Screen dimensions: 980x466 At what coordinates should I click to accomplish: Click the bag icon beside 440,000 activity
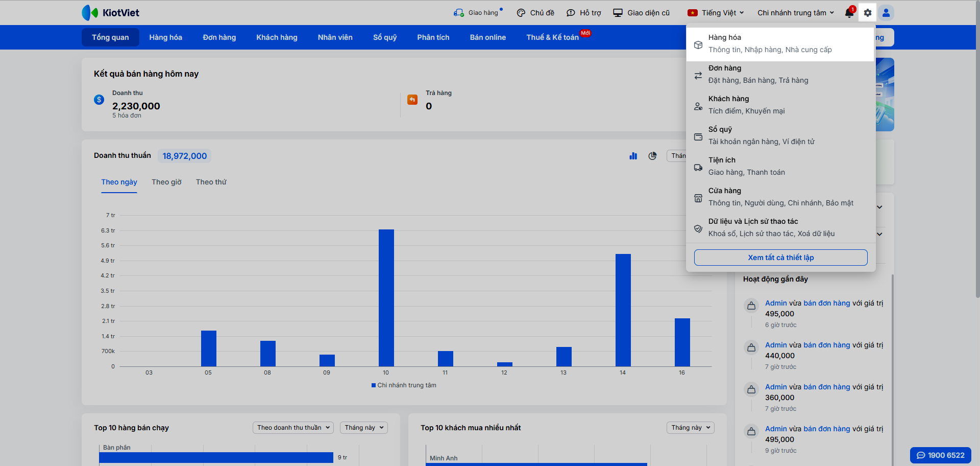click(x=751, y=348)
